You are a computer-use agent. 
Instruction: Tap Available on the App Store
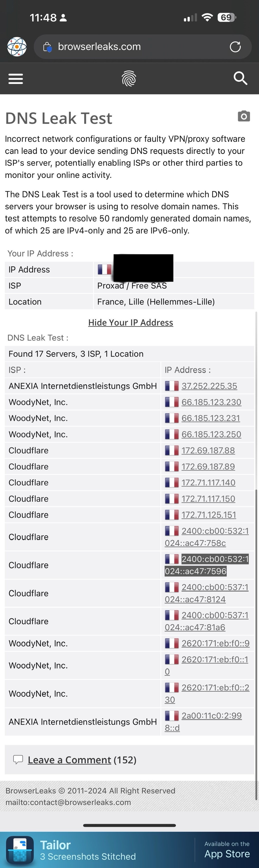tap(227, 850)
